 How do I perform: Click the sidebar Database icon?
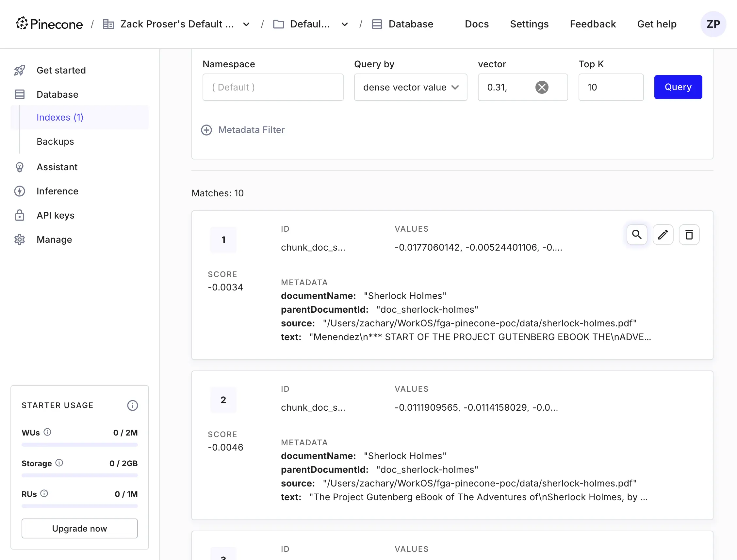pyautogui.click(x=20, y=95)
